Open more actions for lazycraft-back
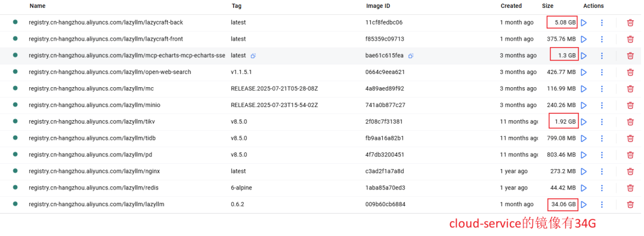644x236 pixels. tap(602, 22)
